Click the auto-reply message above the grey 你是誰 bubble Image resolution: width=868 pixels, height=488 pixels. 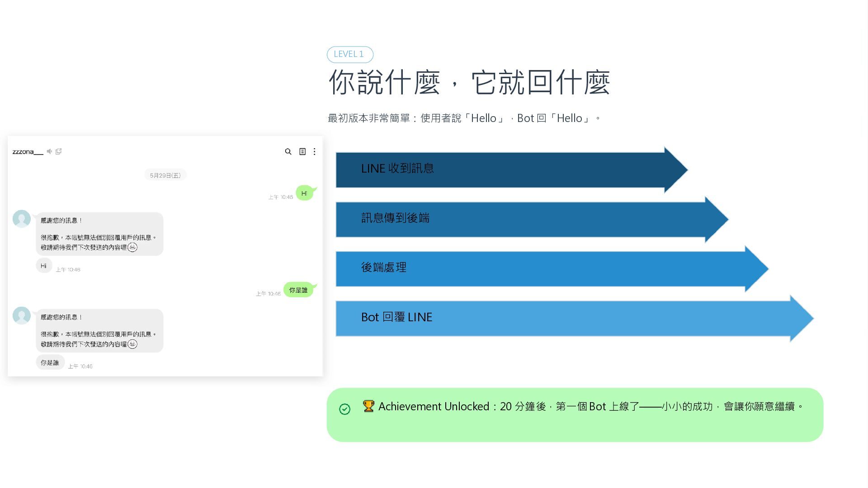click(x=99, y=331)
